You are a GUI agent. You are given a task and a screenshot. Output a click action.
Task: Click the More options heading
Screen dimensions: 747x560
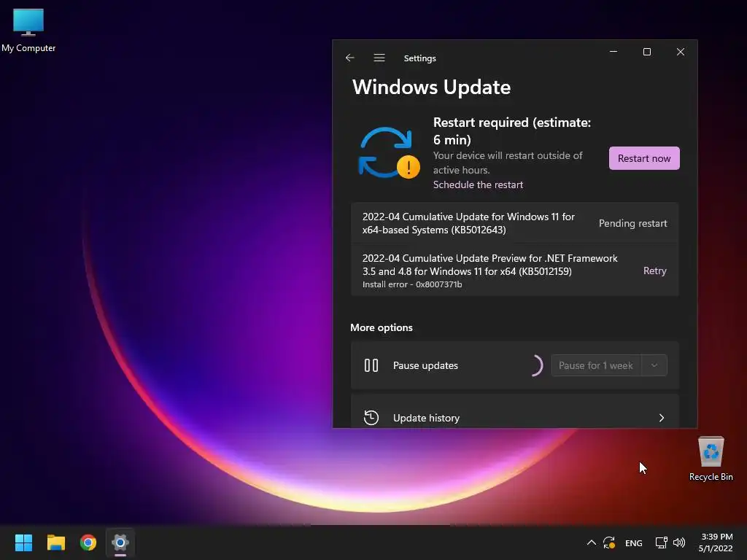[381, 327]
